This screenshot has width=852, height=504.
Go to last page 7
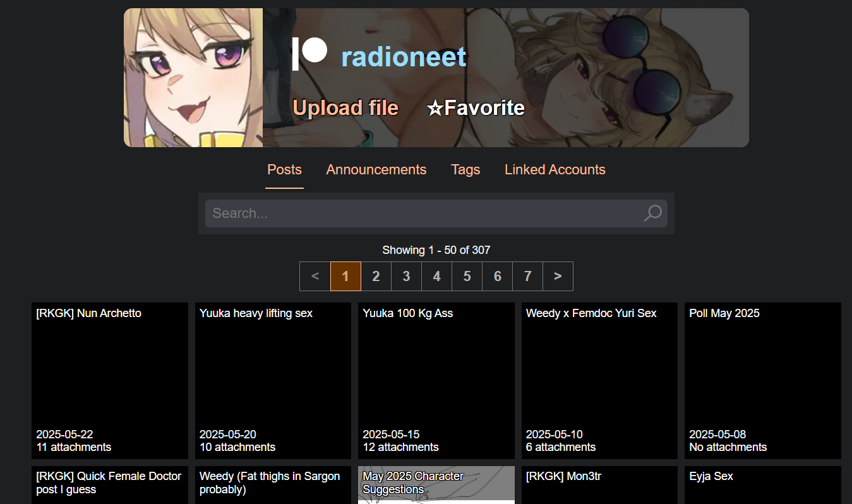tap(527, 276)
